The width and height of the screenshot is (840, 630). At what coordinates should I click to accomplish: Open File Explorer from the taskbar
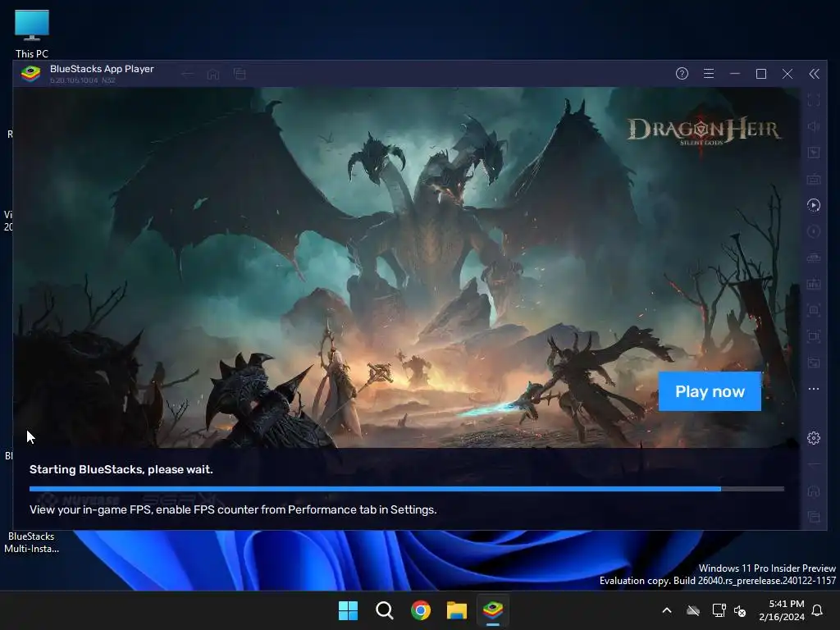click(457, 610)
